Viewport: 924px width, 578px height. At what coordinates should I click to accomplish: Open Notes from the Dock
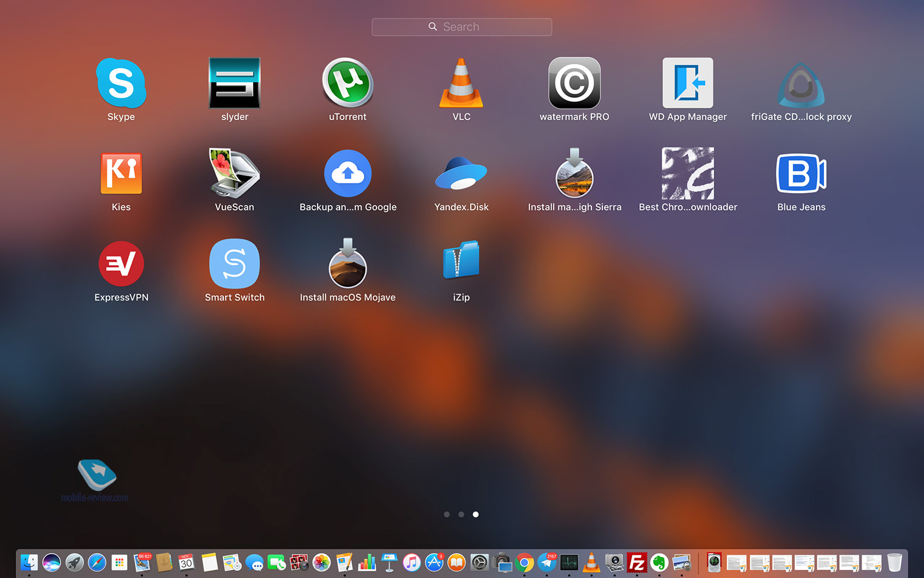coord(209,562)
